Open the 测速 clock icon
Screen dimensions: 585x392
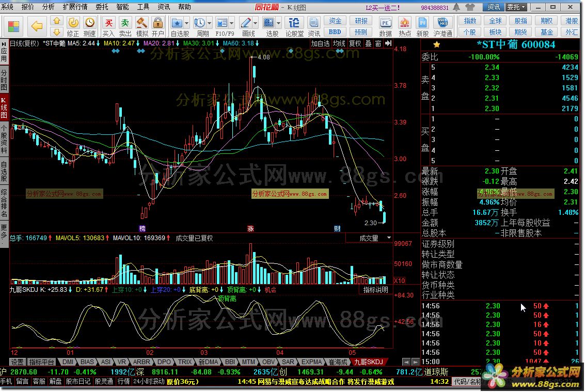[89, 23]
